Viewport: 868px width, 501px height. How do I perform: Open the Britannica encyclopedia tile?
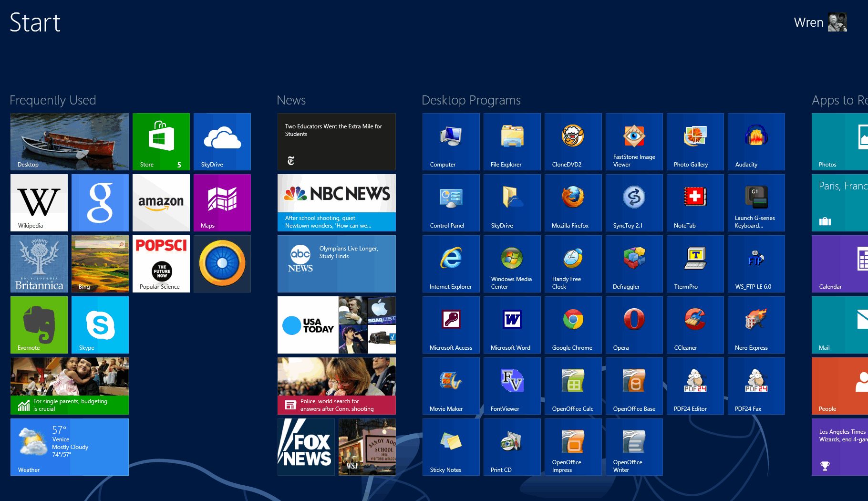tap(39, 264)
